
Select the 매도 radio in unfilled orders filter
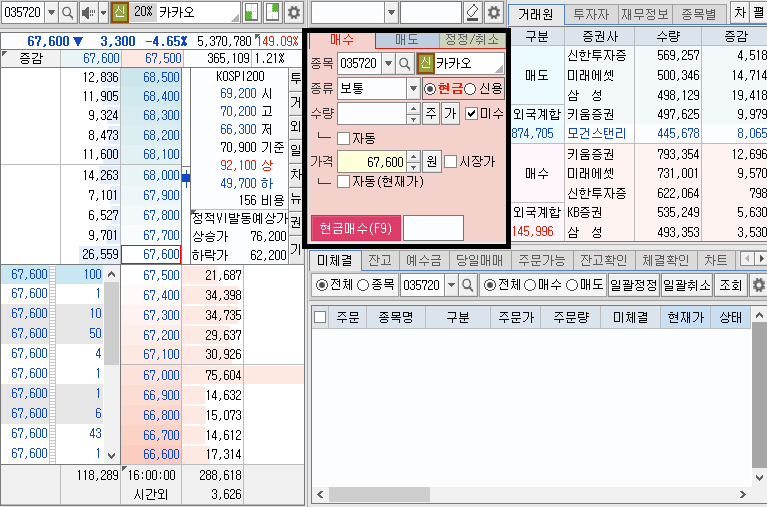(x=572, y=285)
